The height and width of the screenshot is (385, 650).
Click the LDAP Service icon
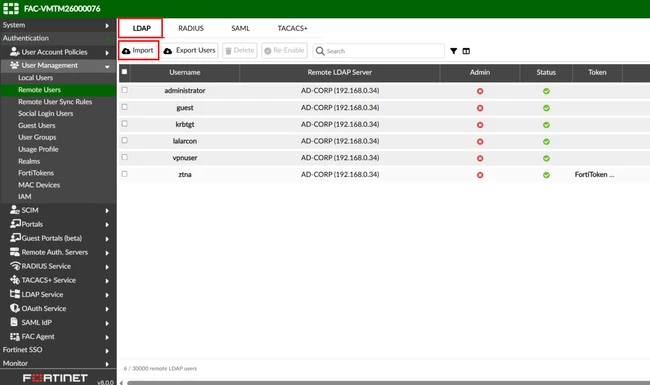[x=15, y=294]
